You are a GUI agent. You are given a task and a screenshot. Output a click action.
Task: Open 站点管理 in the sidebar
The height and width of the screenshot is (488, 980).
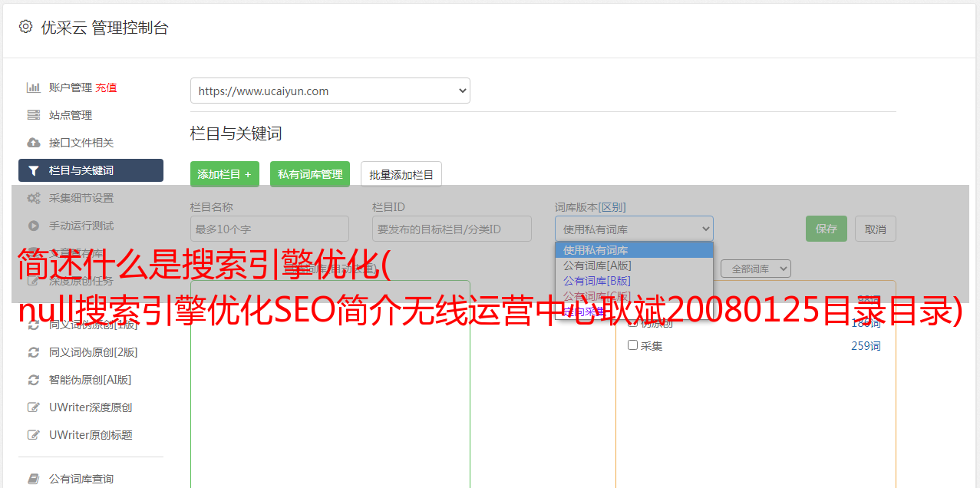[x=71, y=115]
